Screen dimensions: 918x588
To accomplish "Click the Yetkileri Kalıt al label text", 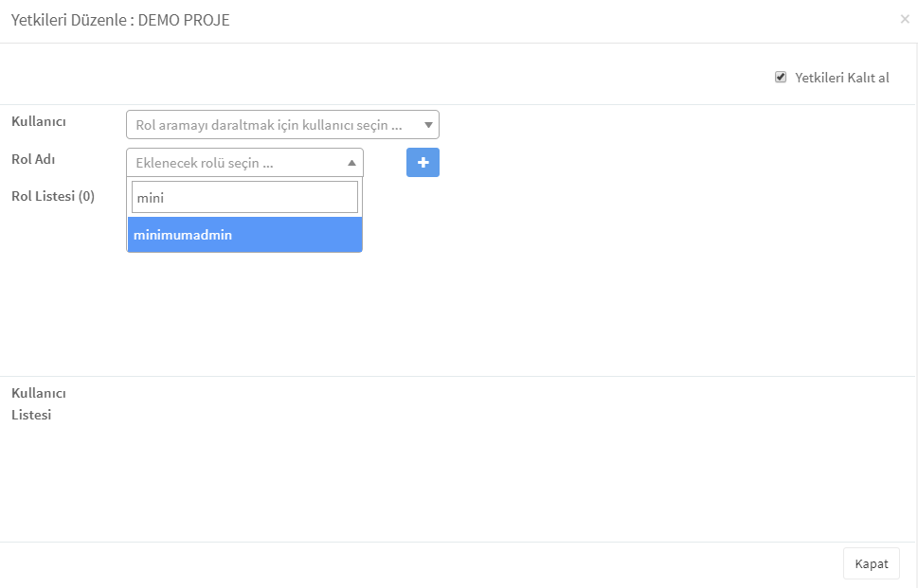I will (841, 78).
